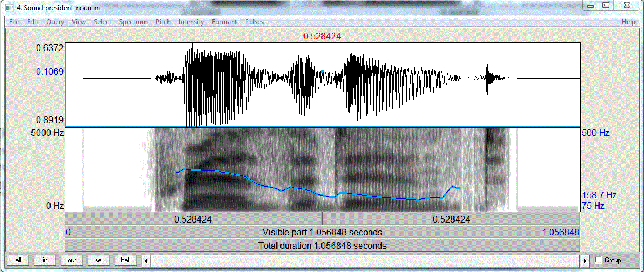Minimize the Sound president-noun-m window

coord(591,6)
